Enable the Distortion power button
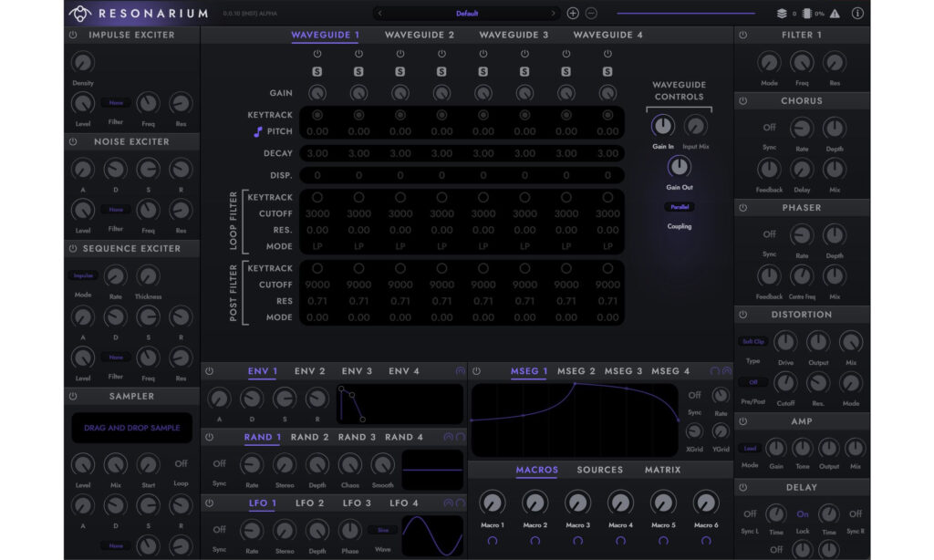The image size is (934, 560). pos(742,315)
